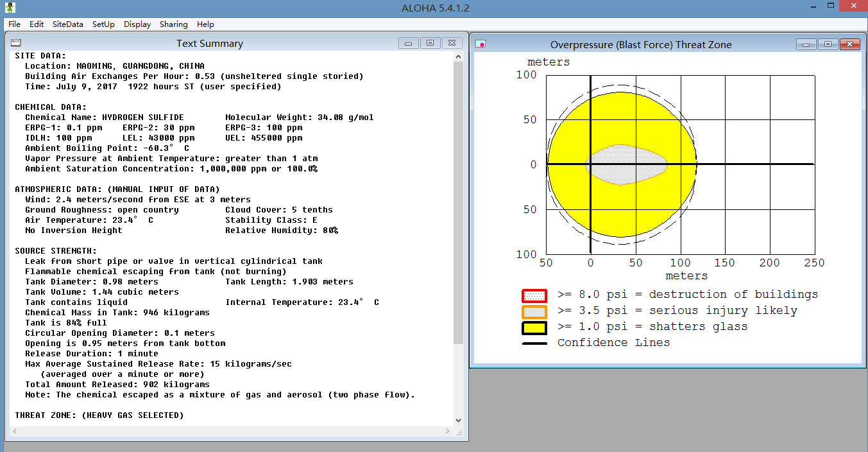Image resolution: width=868 pixels, height=452 pixels.
Task: Minimize the Text Summary window
Action: coord(409,43)
